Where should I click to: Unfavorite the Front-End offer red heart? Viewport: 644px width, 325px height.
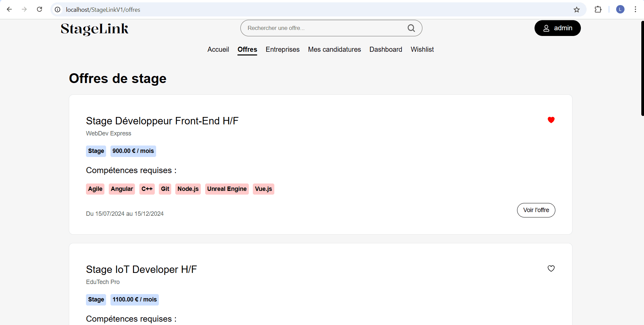(551, 120)
